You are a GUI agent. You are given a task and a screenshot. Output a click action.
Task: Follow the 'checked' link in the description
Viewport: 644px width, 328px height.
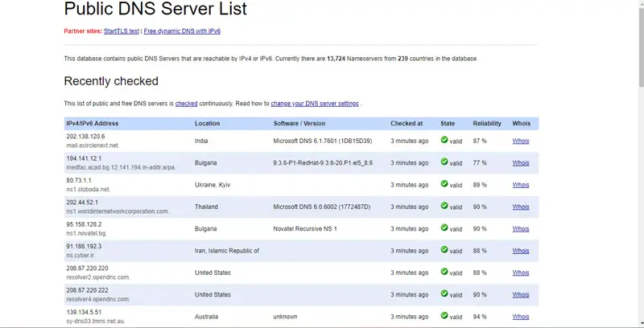tap(186, 104)
